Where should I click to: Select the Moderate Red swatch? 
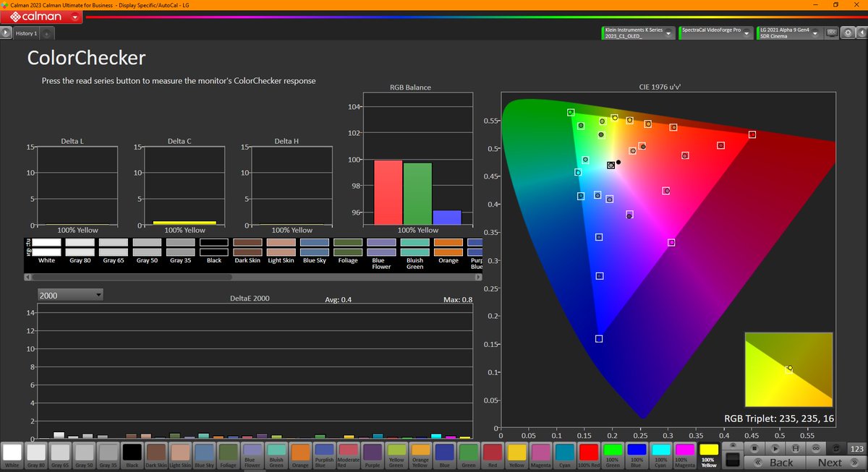click(349, 455)
